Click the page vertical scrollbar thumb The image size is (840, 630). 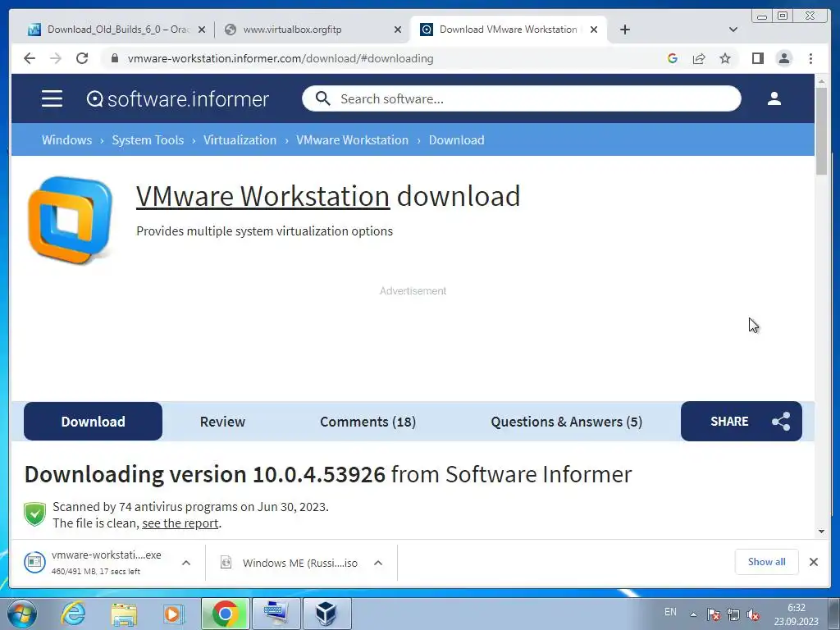coord(821,130)
